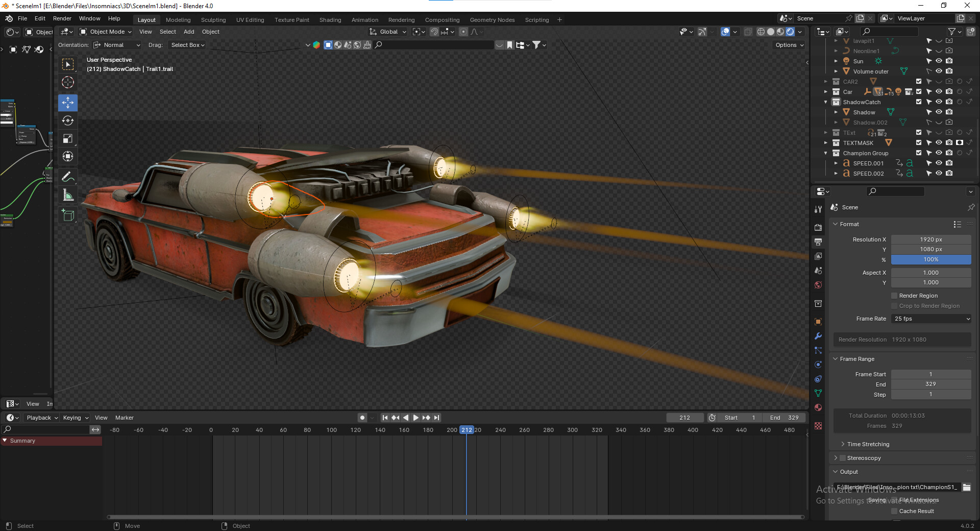980x531 pixels.
Task: Open the Object Data Properties tab
Action: click(818, 393)
